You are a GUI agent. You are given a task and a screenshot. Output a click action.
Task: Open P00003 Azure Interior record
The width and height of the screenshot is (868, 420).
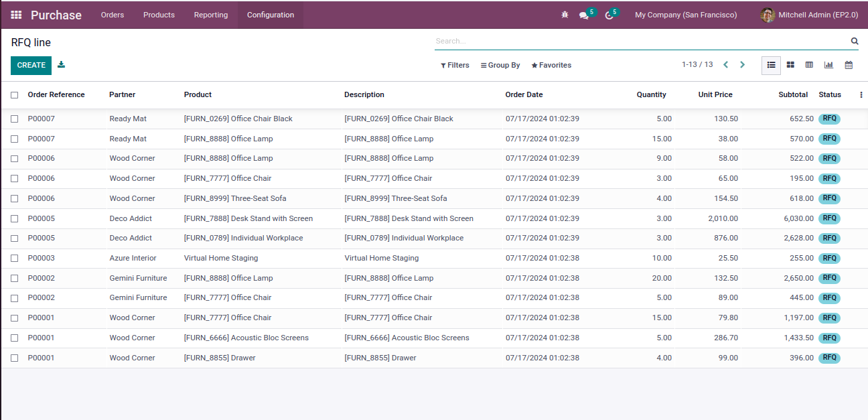434,258
